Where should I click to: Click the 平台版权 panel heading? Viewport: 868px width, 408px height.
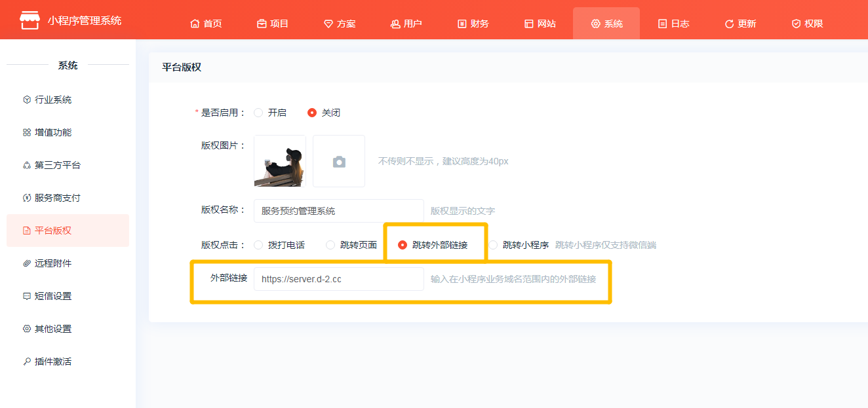pos(182,67)
